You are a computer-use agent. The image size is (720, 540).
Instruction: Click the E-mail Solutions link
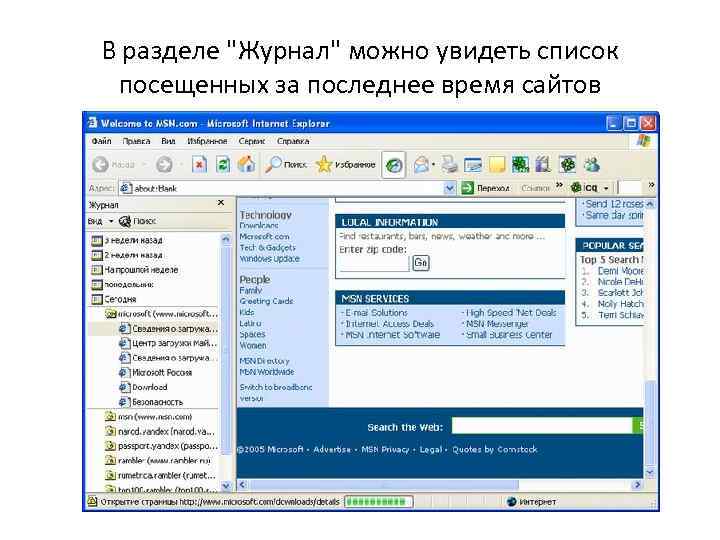pyautogui.click(x=376, y=313)
